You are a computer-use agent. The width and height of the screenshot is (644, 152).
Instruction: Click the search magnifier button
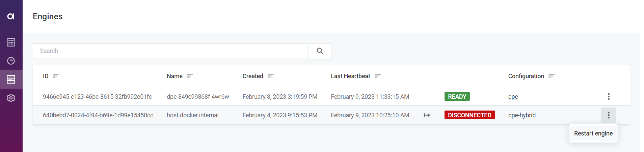[320, 51]
